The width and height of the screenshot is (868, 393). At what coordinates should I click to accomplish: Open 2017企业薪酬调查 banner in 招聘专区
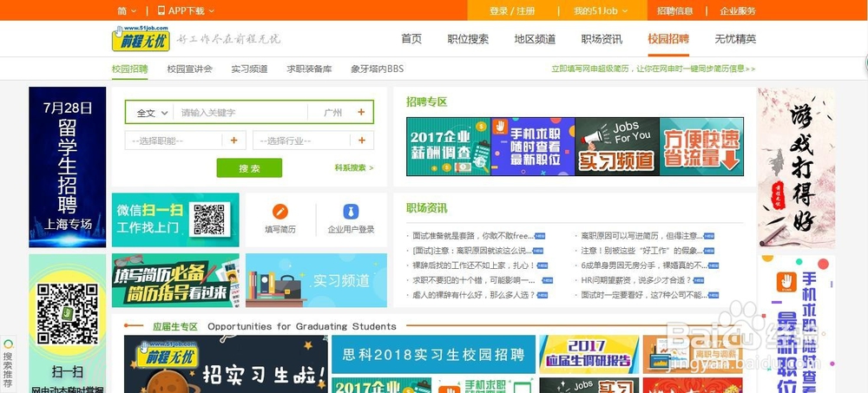tap(449, 146)
